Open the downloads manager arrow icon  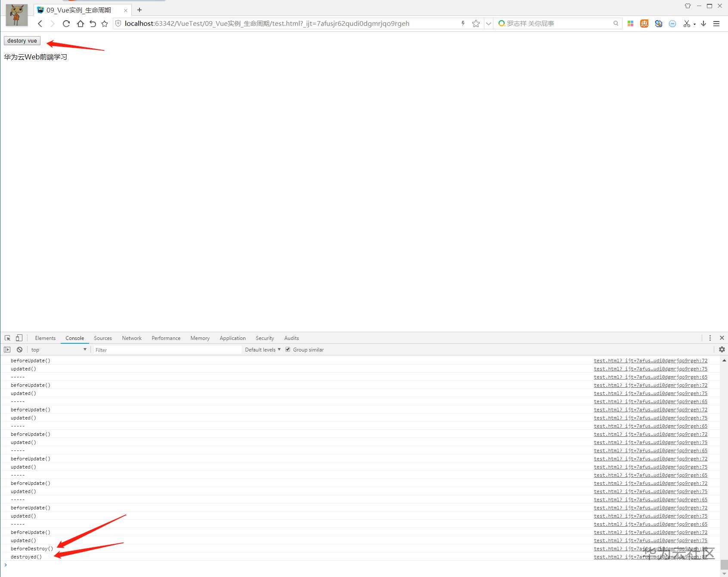point(703,24)
